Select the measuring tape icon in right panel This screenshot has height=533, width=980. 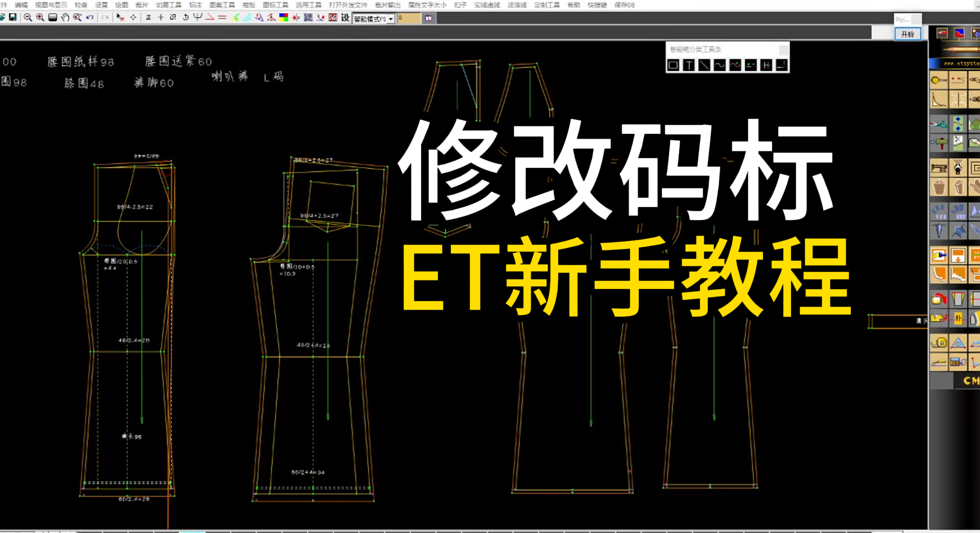pos(939,342)
